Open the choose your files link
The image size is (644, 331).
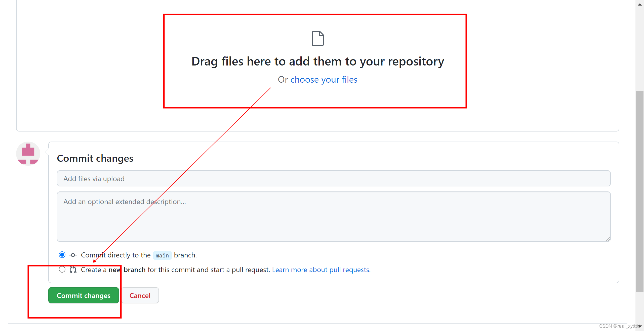[x=324, y=80]
